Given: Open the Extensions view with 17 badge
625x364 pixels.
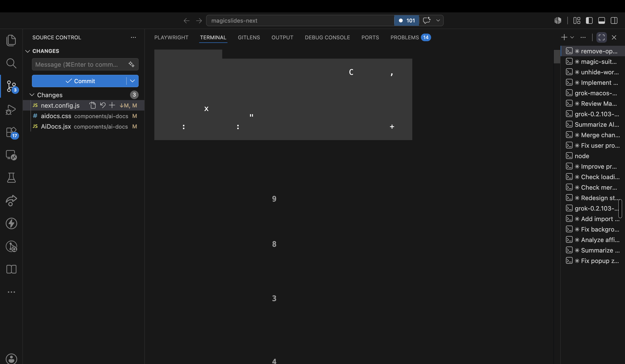Looking at the screenshot, I should click(x=12, y=132).
